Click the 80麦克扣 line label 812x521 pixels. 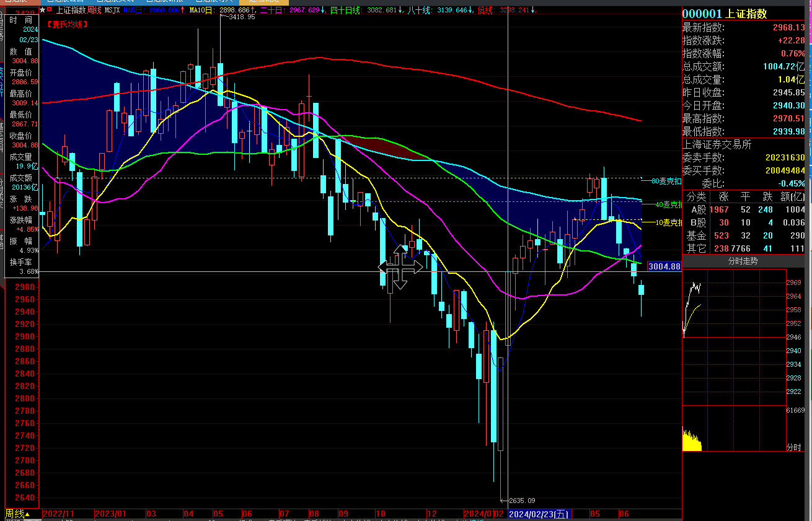point(666,181)
